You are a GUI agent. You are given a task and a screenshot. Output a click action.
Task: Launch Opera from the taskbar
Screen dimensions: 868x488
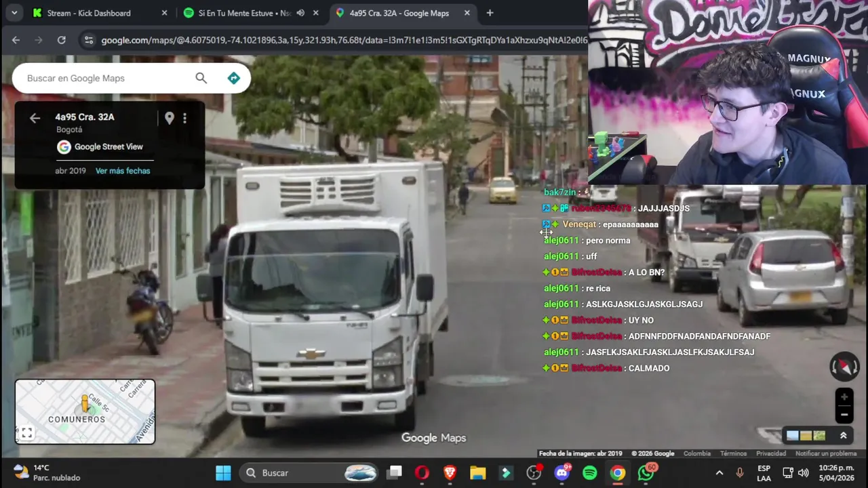click(422, 472)
